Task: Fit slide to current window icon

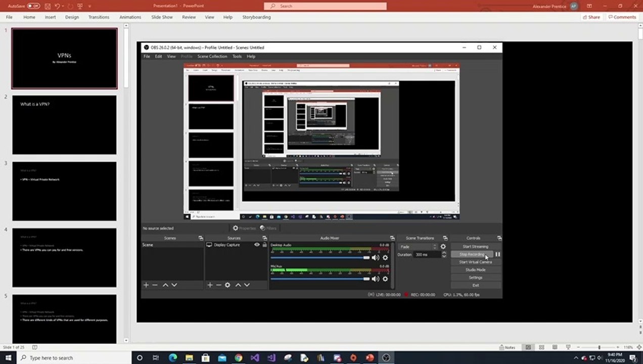Action: tap(638, 347)
